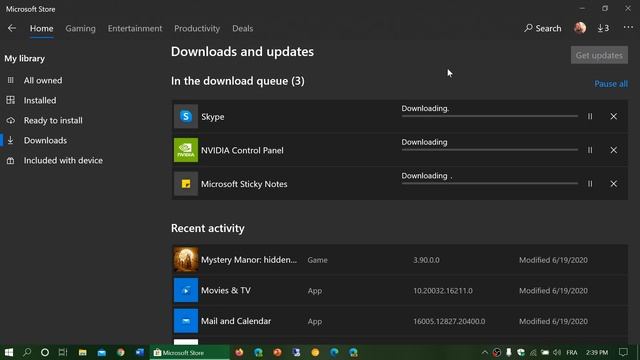
Task: Click version 3.90.0.0 in Mystery Manor row
Action: (426, 260)
